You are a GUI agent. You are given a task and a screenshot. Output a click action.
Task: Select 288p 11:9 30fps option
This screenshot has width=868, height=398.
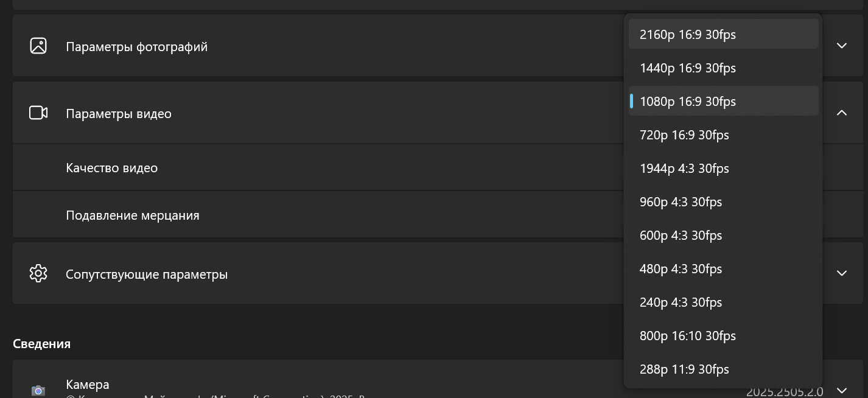(x=723, y=369)
